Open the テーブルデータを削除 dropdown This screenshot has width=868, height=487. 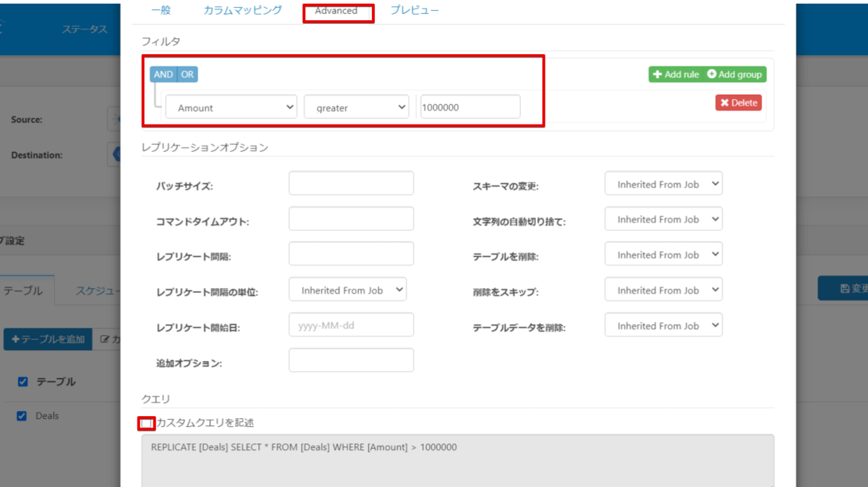pyautogui.click(x=663, y=326)
